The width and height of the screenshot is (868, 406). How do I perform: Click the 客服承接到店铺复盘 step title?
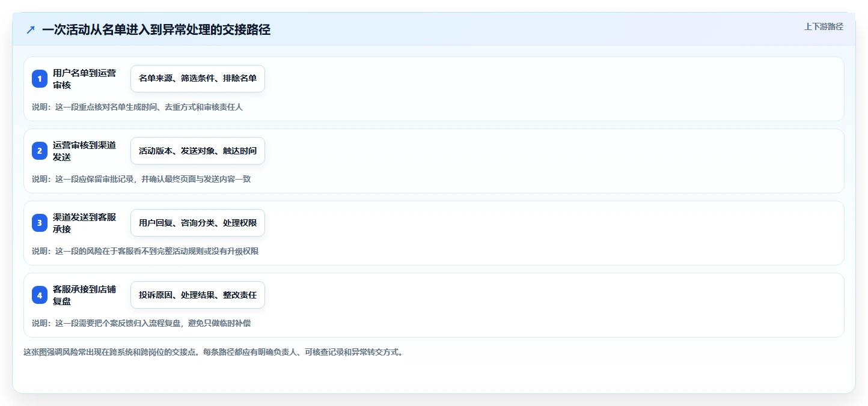tap(84, 295)
